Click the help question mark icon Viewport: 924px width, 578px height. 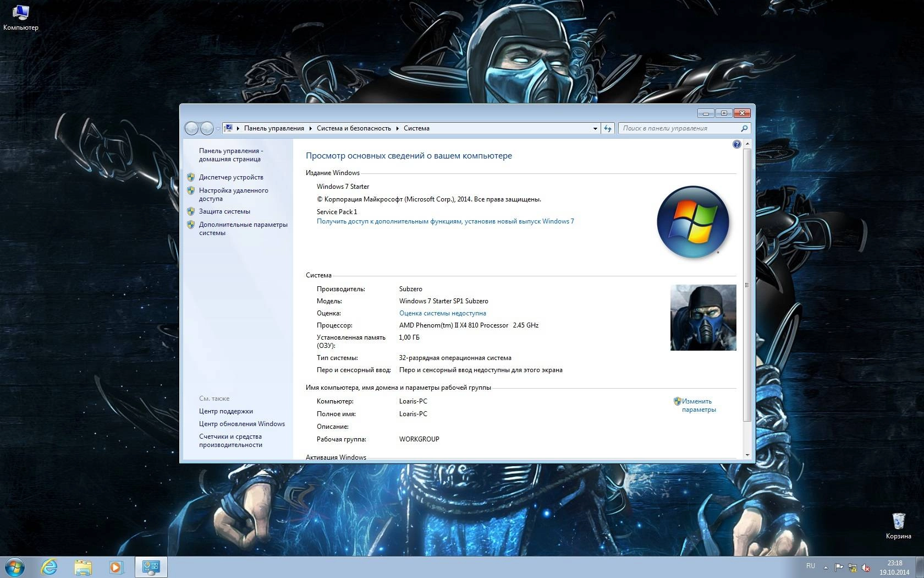[x=737, y=144]
